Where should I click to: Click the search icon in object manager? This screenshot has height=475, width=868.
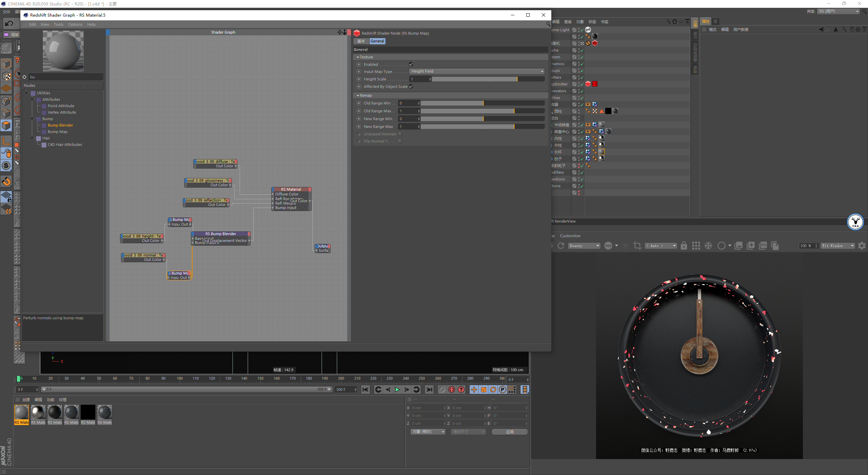pyautogui.click(x=668, y=21)
